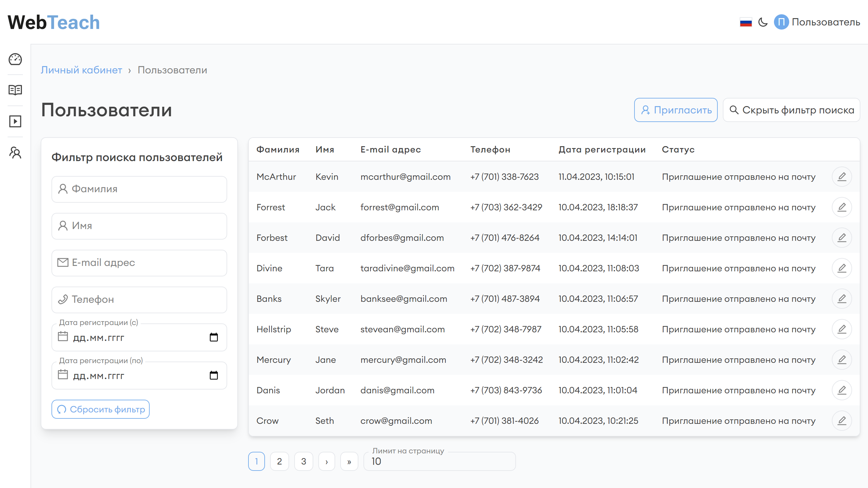The width and height of the screenshot is (868, 488).
Task: Open the Пользователь profile menu
Action: (x=817, y=22)
